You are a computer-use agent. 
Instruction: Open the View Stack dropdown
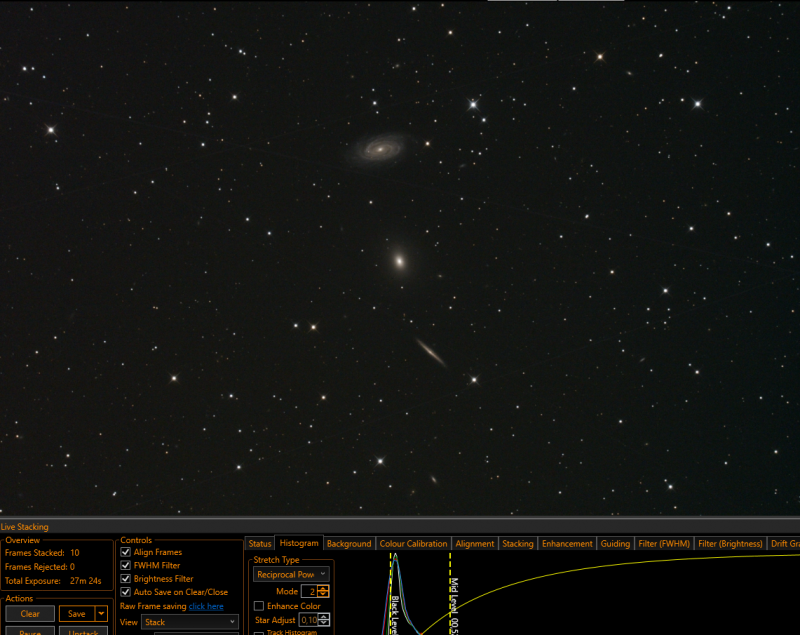click(190, 622)
